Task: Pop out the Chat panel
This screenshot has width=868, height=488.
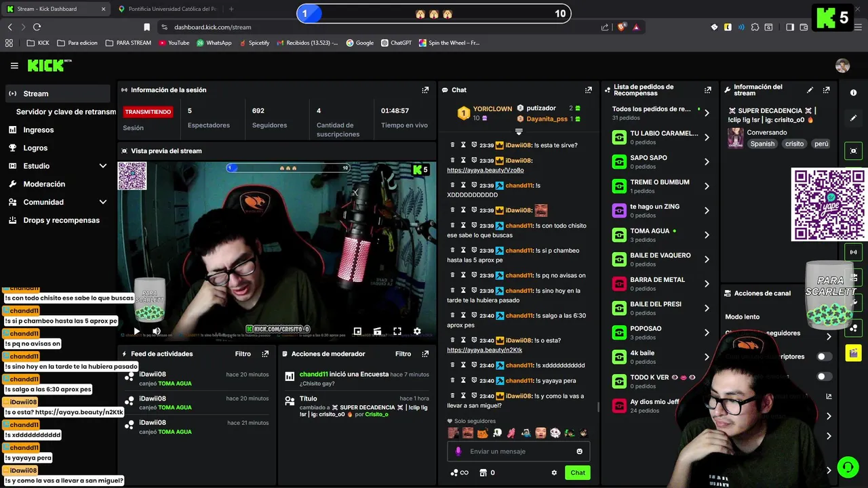Action: (x=589, y=89)
